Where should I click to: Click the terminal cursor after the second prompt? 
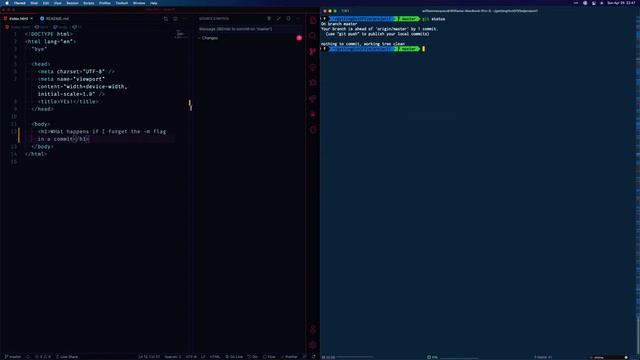click(x=424, y=49)
